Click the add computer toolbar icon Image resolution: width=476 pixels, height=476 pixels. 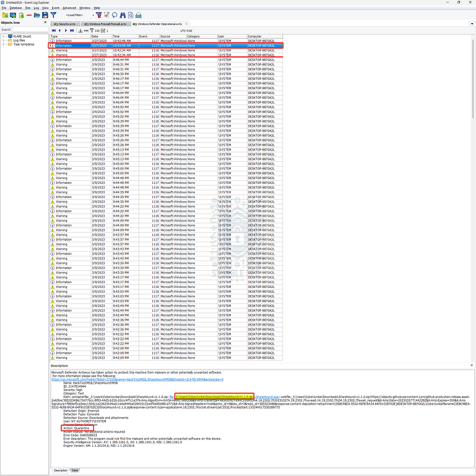(x=13, y=15)
